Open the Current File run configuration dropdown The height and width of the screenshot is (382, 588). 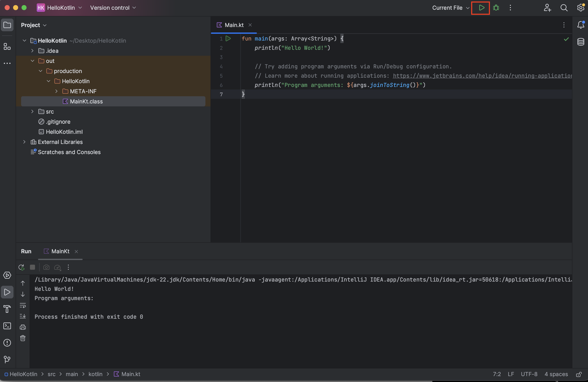coord(450,8)
